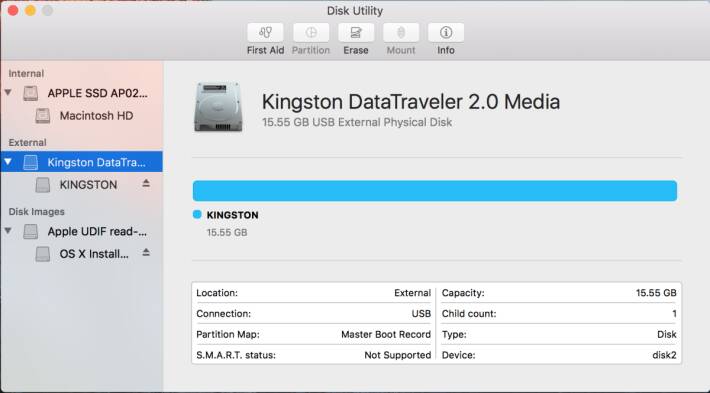
Task: Collapse the Apple UDIF disclosure triangle
Action: click(x=8, y=230)
